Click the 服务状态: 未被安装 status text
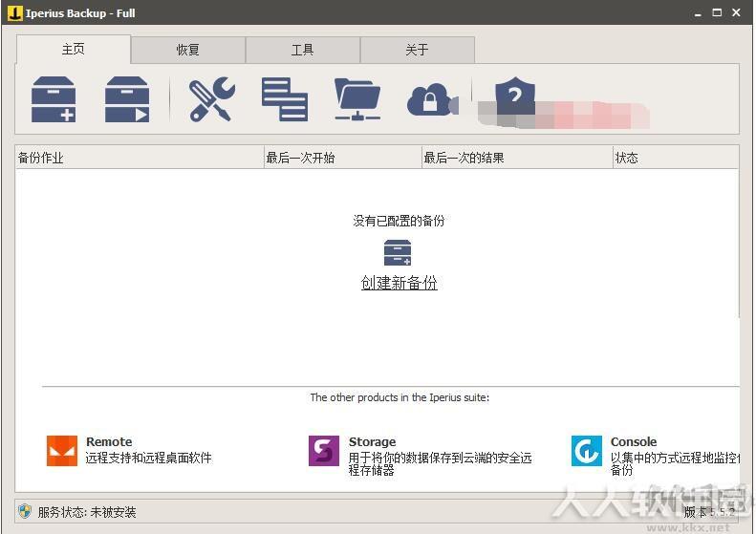 click(x=87, y=512)
